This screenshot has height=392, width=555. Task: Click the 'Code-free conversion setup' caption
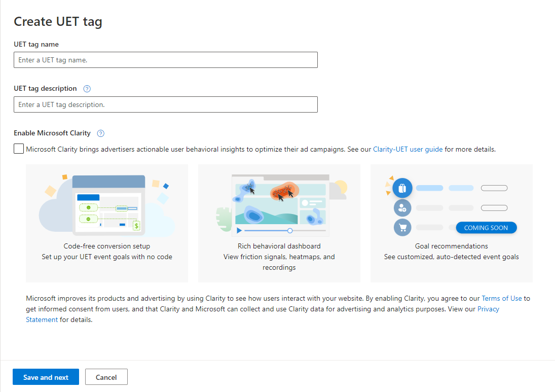pos(107,246)
